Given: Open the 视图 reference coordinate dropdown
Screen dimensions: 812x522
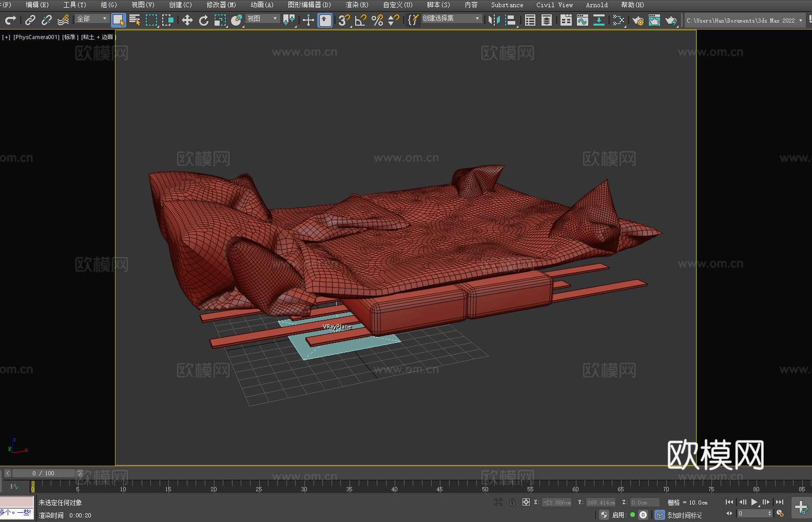Looking at the screenshot, I should click(262, 18).
